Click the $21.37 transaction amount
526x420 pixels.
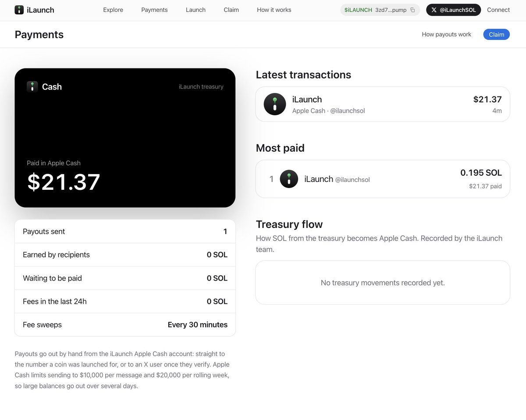[487, 100]
